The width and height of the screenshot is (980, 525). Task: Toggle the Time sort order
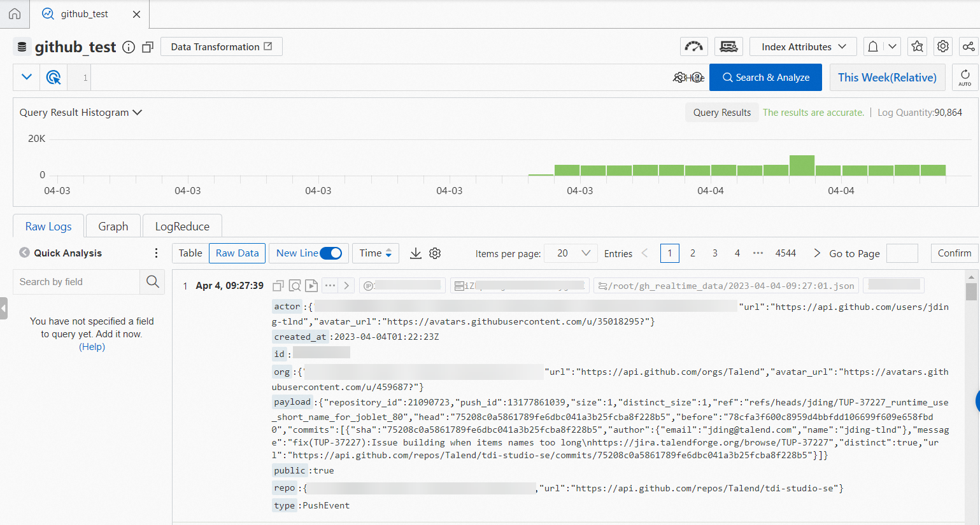point(376,253)
